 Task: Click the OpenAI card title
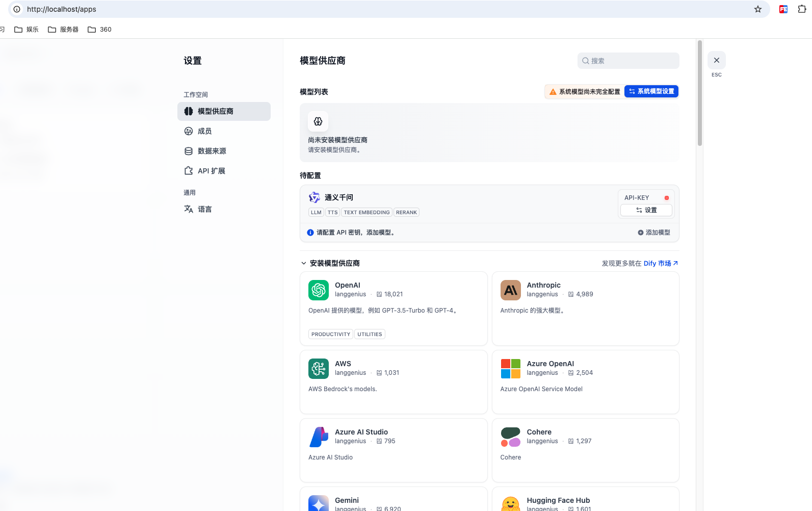[348, 285]
